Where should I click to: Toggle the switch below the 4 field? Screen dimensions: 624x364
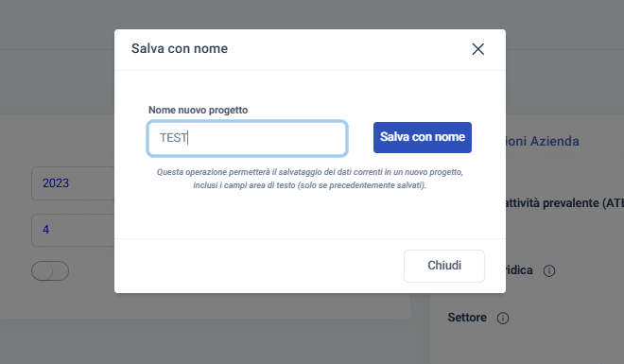50,271
